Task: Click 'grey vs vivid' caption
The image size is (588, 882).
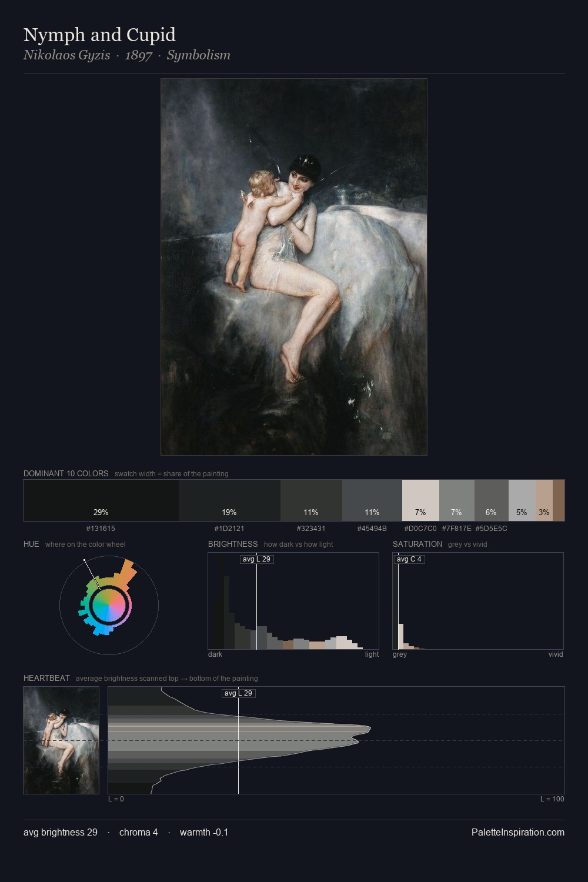Action: pos(467,544)
